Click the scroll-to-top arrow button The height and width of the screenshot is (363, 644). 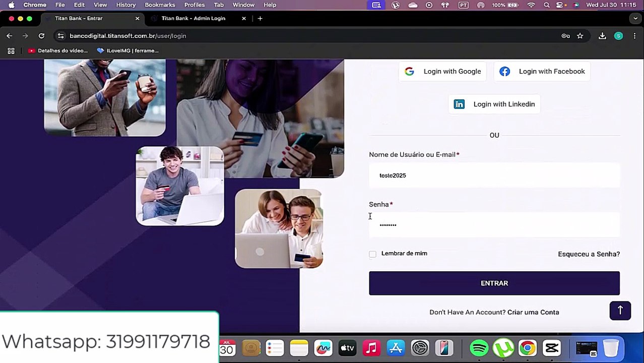tap(620, 310)
